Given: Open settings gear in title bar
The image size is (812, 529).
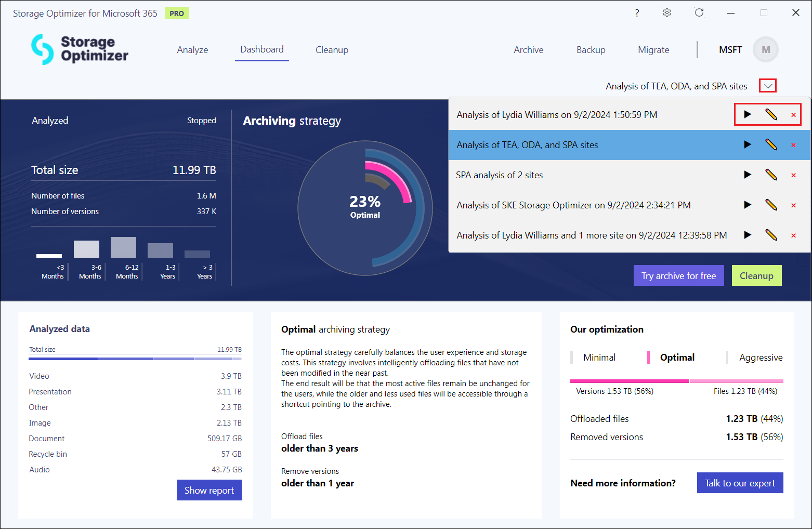Looking at the screenshot, I should [x=667, y=13].
